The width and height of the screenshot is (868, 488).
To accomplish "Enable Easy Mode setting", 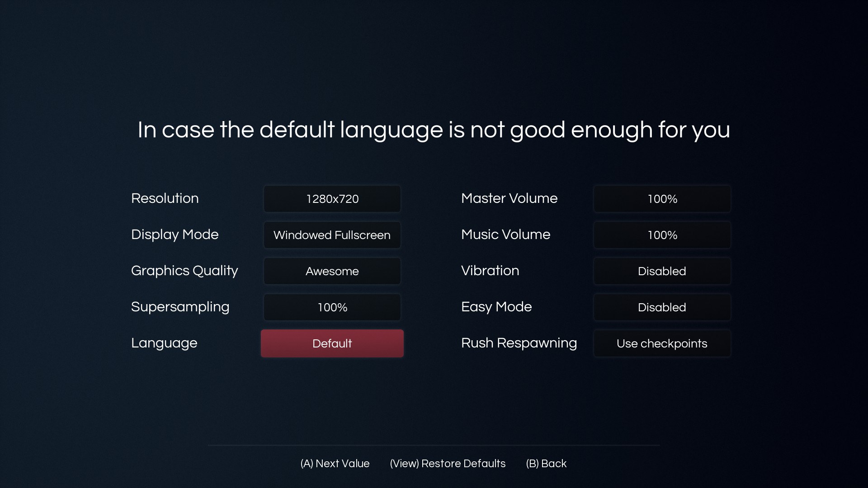I will 662,307.
